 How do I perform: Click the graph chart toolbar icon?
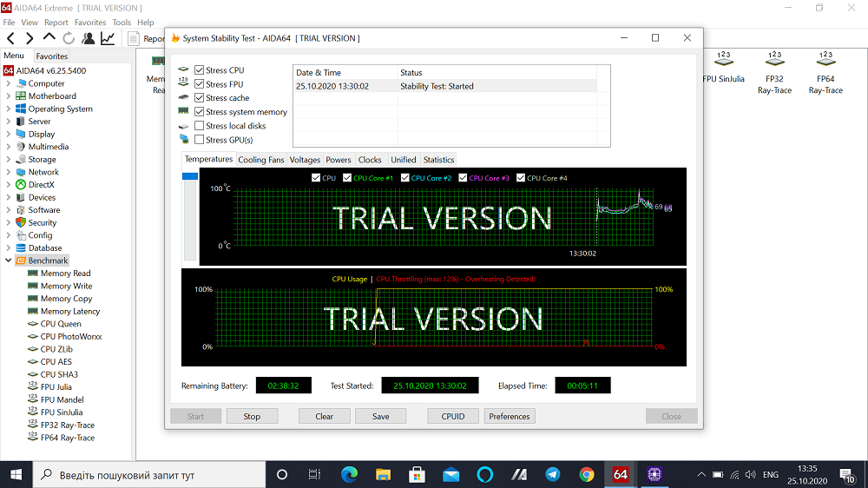[108, 38]
